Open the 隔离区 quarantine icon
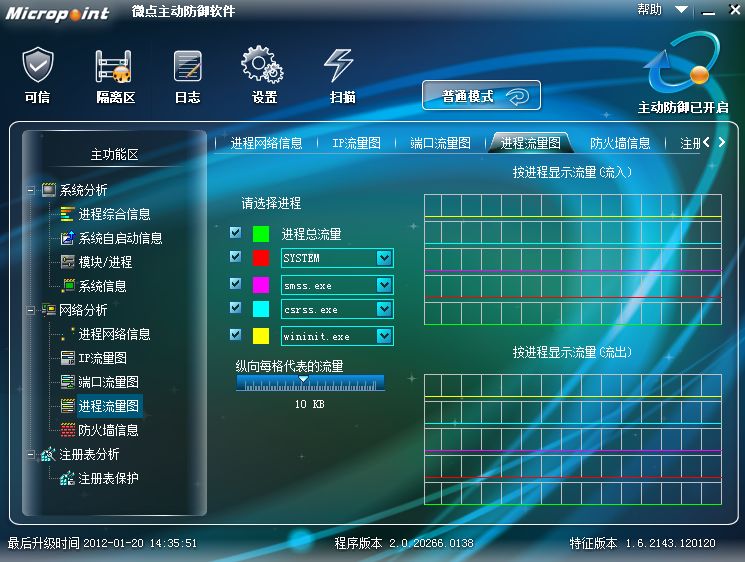The width and height of the screenshot is (745, 562). (x=114, y=66)
